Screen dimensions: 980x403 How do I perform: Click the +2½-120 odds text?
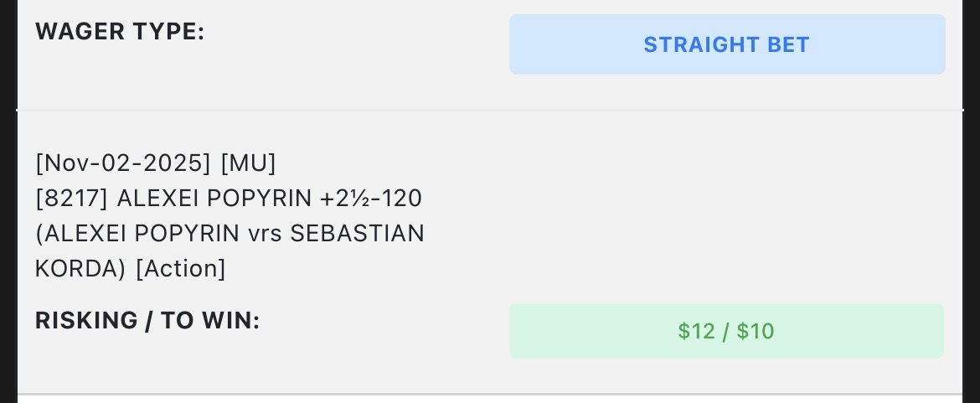[369, 199]
